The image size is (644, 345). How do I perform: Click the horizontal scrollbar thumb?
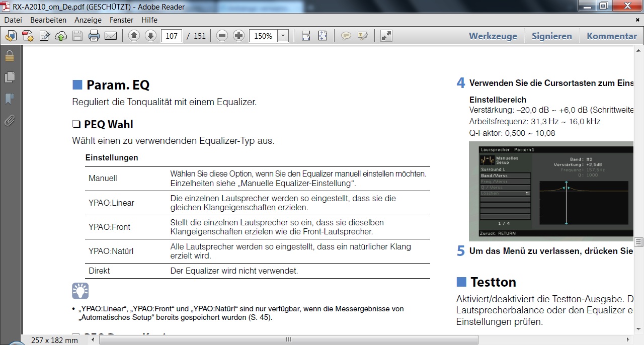(x=289, y=340)
